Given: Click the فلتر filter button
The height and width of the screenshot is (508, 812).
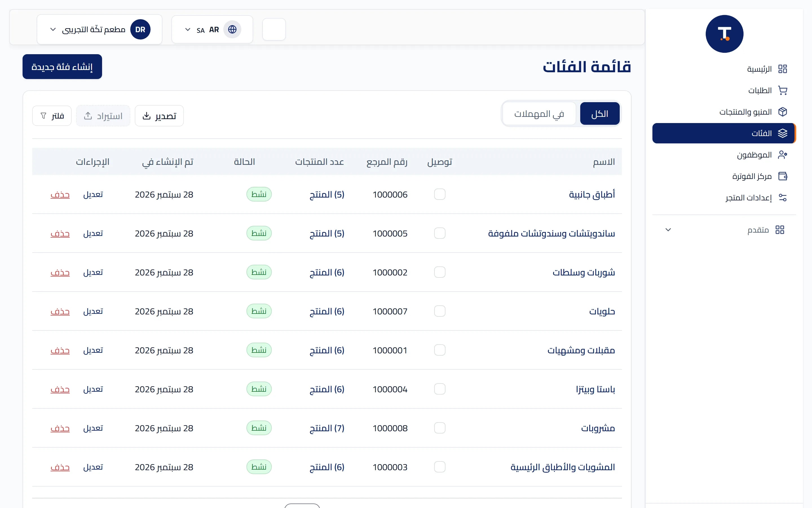Looking at the screenshot, I should click(x=52, y=116).
